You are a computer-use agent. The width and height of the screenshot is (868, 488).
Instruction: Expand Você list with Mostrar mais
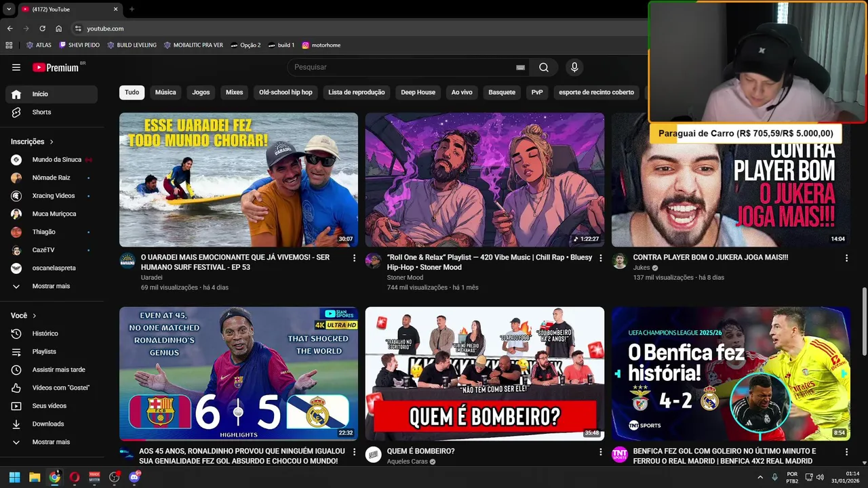click(x=52, y=442)
